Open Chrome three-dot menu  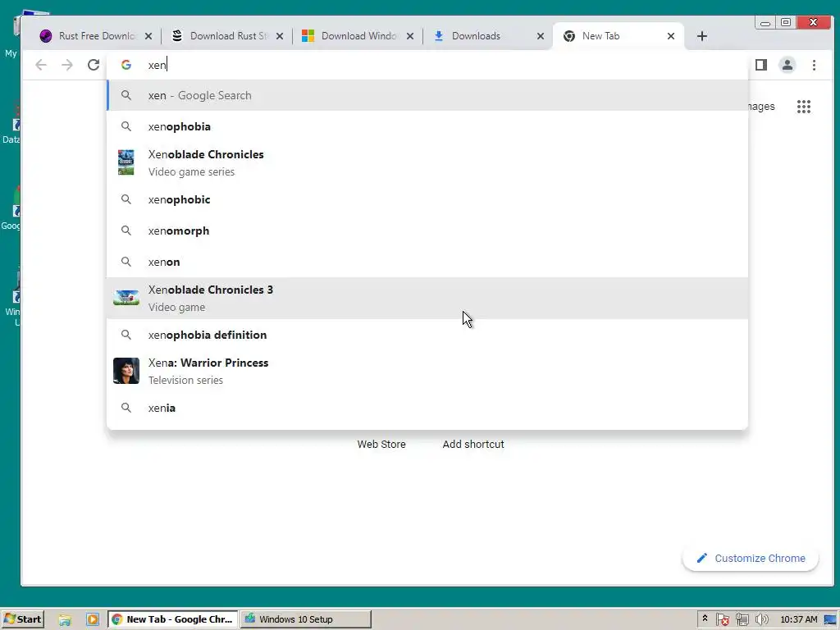click(814, 65)
